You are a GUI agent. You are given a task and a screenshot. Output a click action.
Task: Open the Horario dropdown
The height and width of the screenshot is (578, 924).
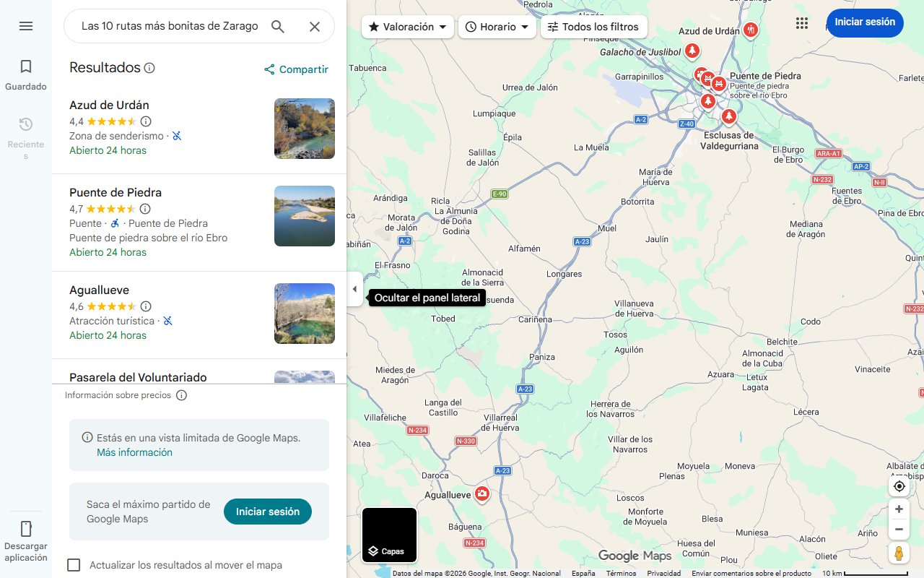(497, 26)
